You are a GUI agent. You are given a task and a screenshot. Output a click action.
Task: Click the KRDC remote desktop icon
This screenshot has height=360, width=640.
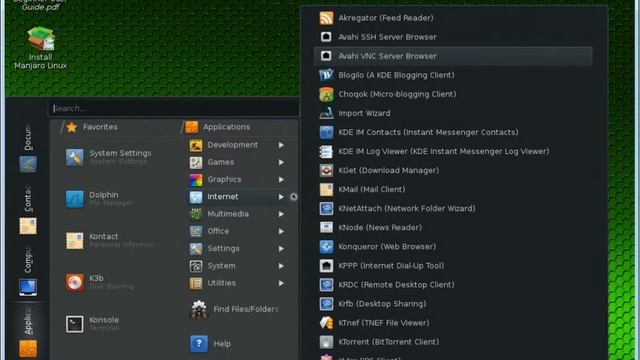326,284
